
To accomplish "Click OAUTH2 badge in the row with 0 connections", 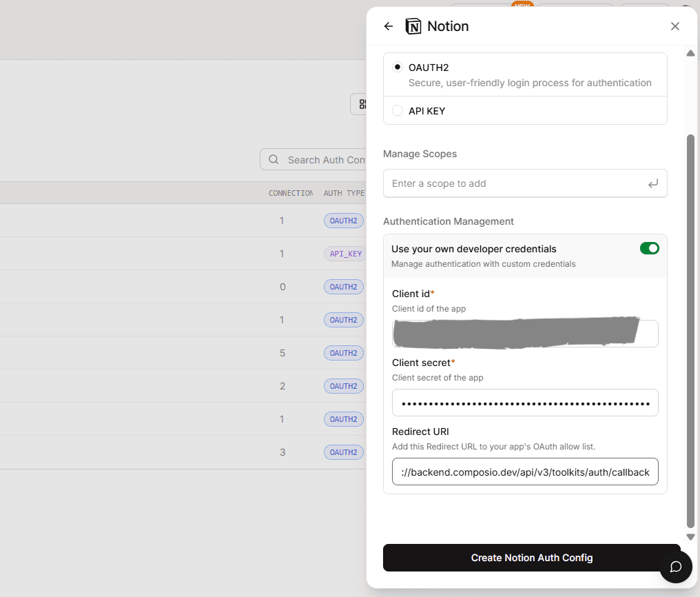I will point(343,287).
